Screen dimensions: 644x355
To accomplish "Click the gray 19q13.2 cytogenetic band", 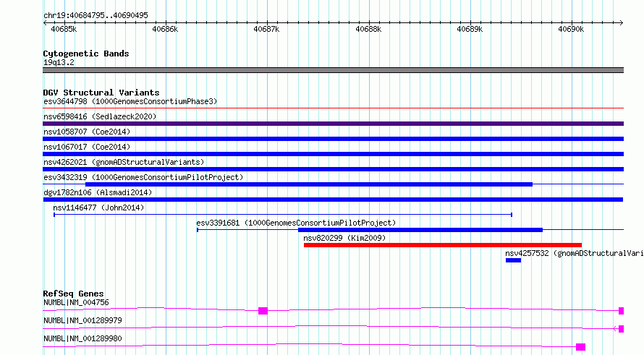I will (x=333, y=70).
